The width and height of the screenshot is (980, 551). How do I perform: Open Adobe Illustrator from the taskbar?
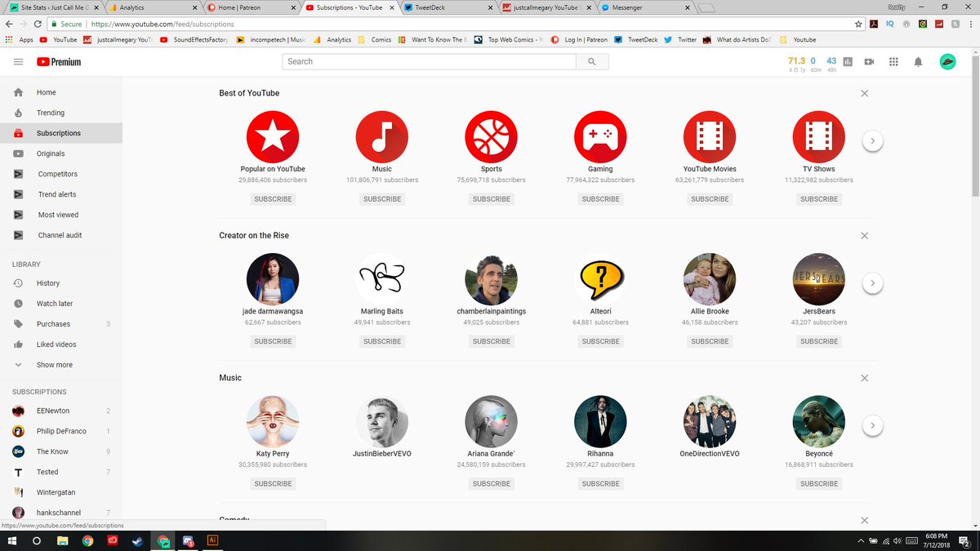213,540
